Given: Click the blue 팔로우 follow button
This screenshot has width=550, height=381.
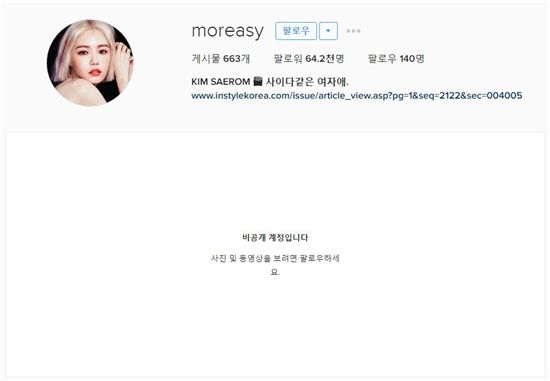Looking at the screenshot, I should coord(296,31).
